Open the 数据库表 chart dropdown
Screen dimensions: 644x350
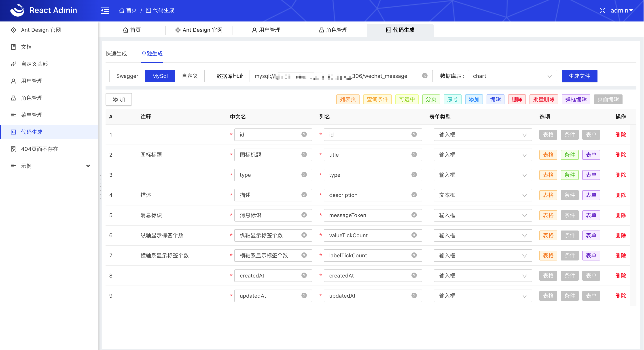click(x=512, y=76)
